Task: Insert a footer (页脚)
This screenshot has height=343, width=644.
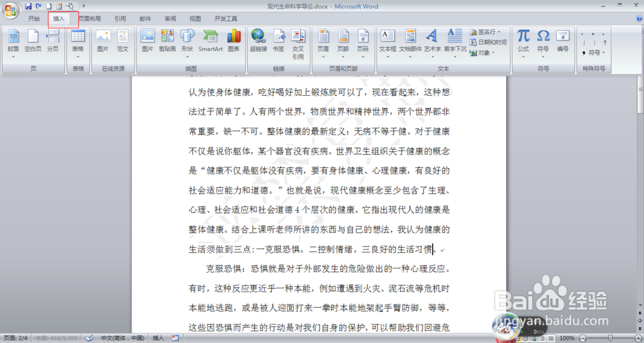Action: tap(343, 41)
